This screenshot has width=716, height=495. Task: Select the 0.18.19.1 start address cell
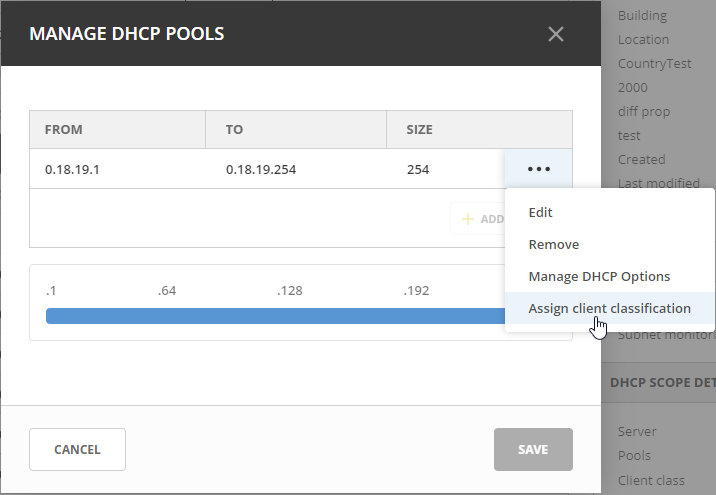[x=72, y=170]
